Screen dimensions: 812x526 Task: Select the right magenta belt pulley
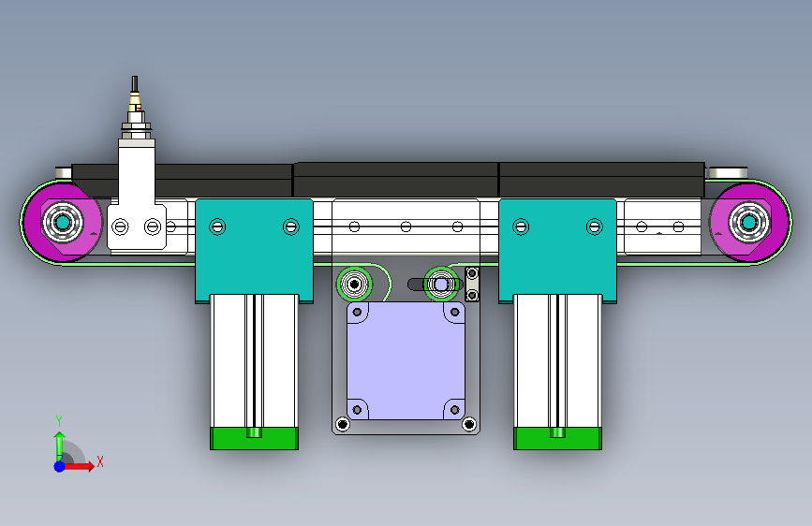point(749,222)
